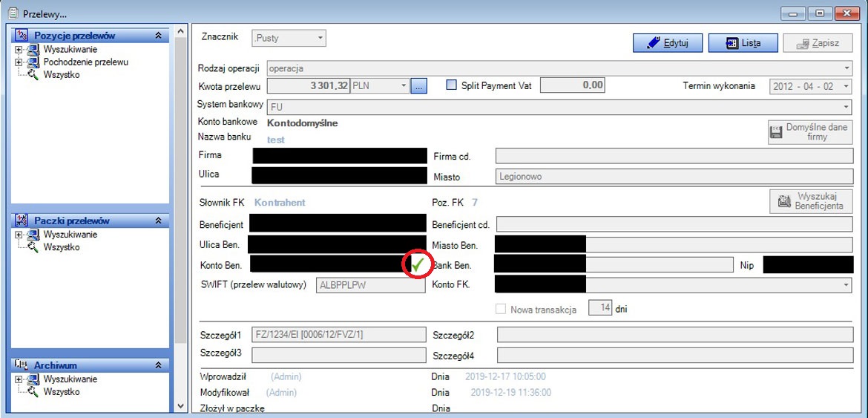Click the Pozycje przelewów panel header icon
The height and width of the screenshot is (418, 868).
[22, 36]
